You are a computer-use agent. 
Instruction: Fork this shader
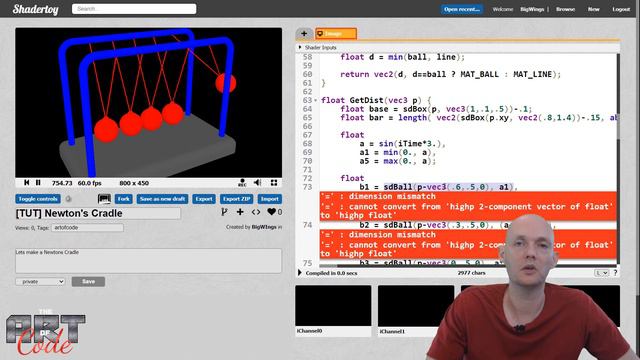123,199
